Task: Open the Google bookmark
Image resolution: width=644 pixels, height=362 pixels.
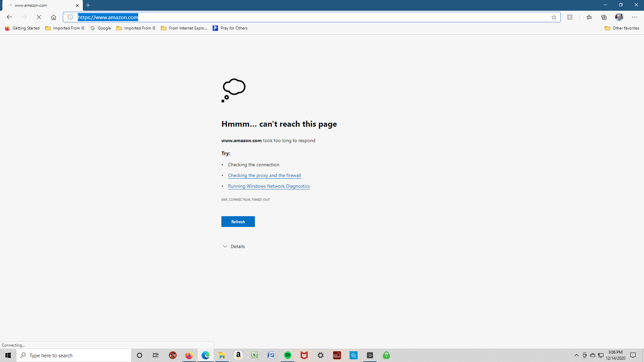Action: pyautogui.click(x=101, y=28)
